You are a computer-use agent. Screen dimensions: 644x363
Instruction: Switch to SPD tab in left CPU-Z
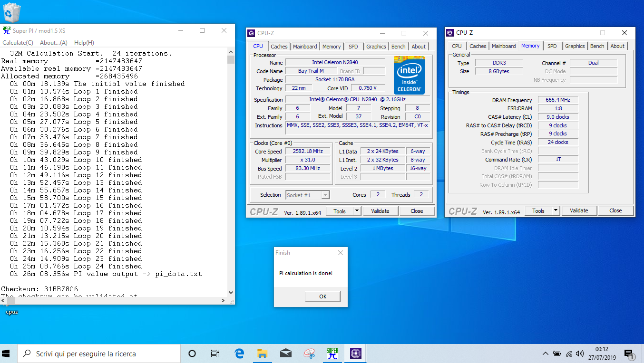[x=353, y=47]
